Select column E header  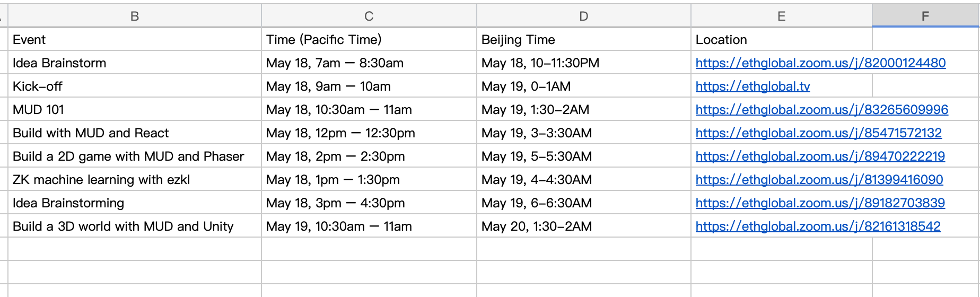click(781, 16)
